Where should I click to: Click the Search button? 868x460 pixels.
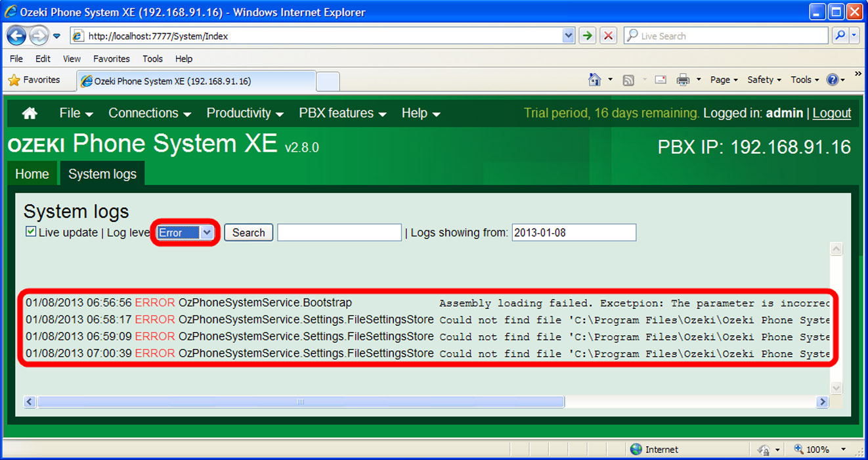click(x=248, y=233)
